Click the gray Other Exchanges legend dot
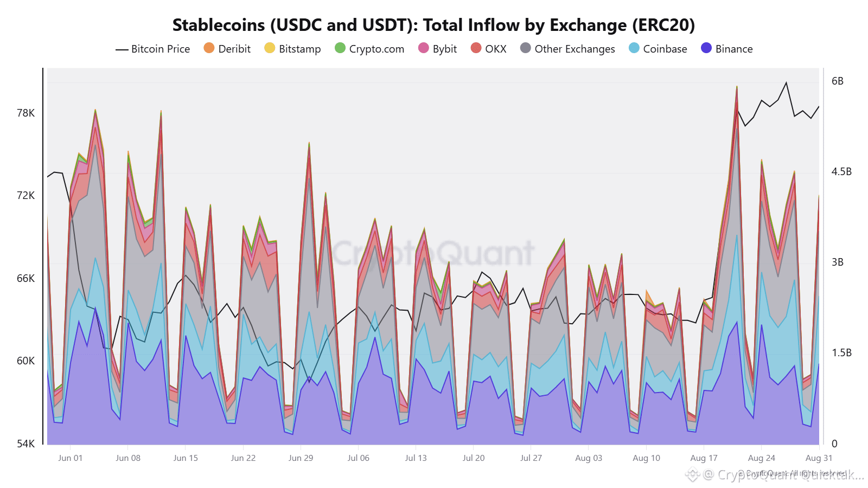Image resolution: width=868 pixels, height=488 pixels. (525, 48)
